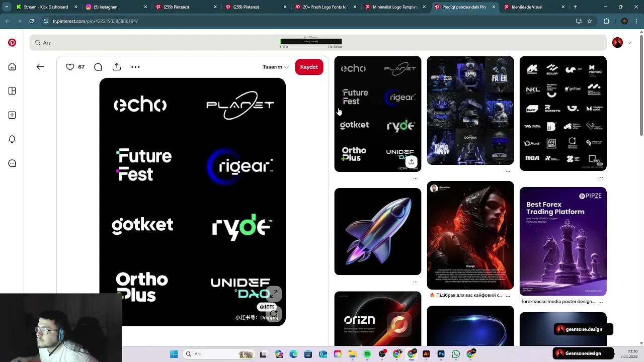Viewport: 644px width, 362px height.
Task: Open the blue poster collage pin
Action: pyautogui.click(x=470, y=110)
